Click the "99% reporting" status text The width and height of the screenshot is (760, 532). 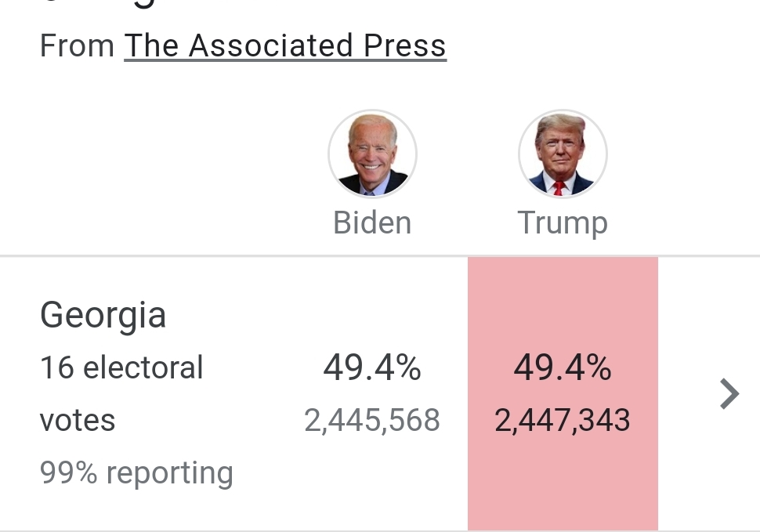click(136, 473)
